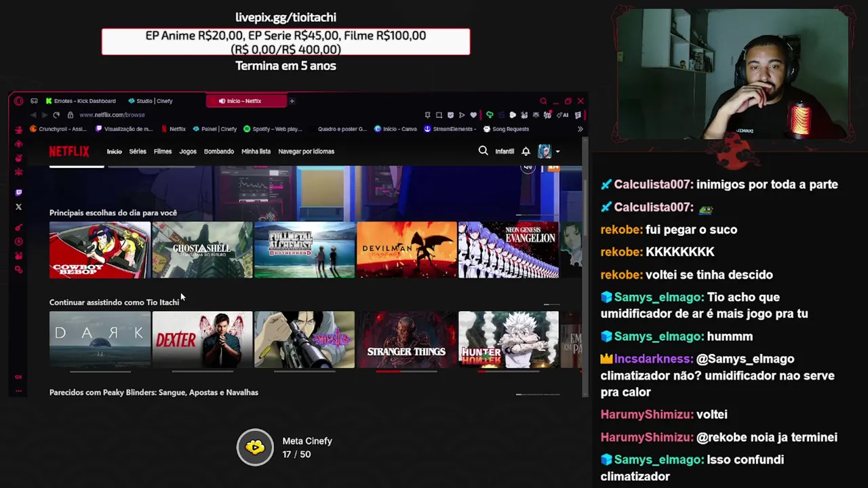This screenshot has height=488, width=868.
Task: Click the browser forward arrow
Action: click(x=45, y=115)
